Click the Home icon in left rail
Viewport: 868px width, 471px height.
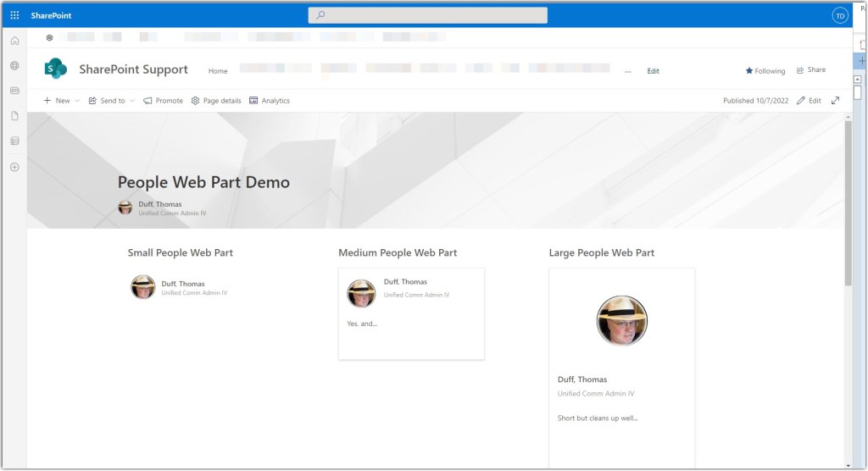coord(14,41)
